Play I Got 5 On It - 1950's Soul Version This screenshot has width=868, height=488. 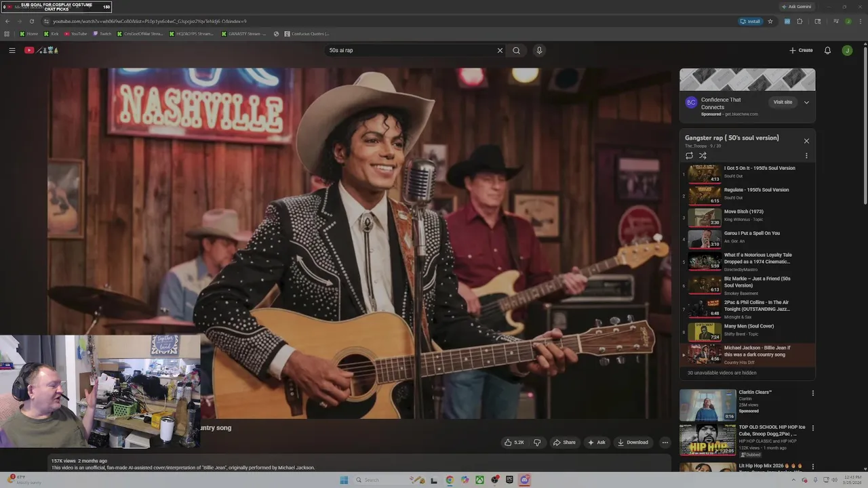(x=748, y=174)
